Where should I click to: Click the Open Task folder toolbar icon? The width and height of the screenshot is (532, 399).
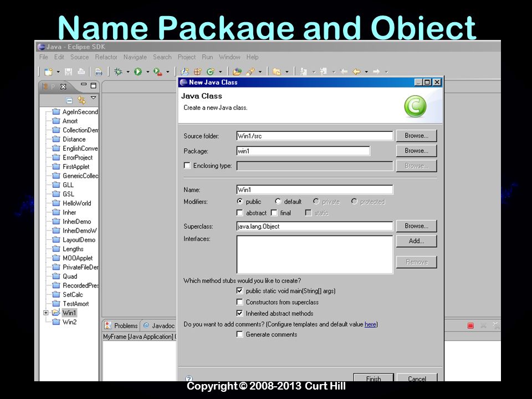(x=277, y=71)
